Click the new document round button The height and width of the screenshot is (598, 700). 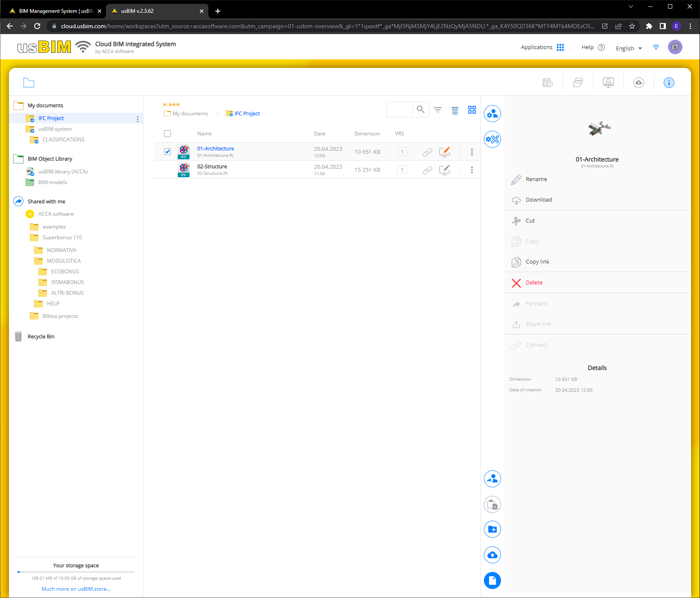click(x=492, y=580)
